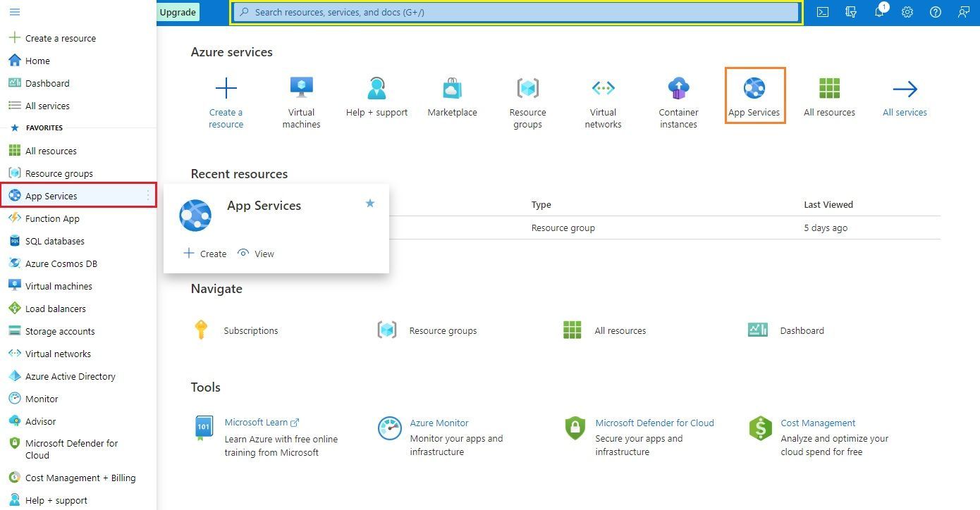Click the All services arrow link

point(905,97)
